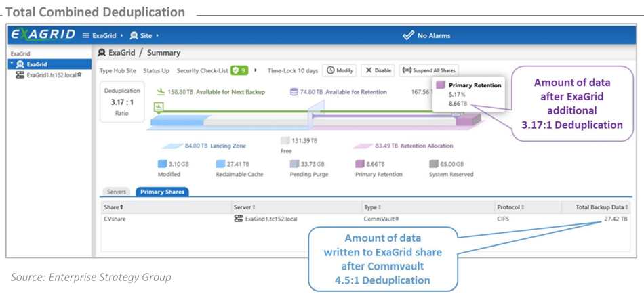The width and height of the screenshot is (644, 300).
Task: Select ExaGrid node in the tree
Action: (50, 64)
